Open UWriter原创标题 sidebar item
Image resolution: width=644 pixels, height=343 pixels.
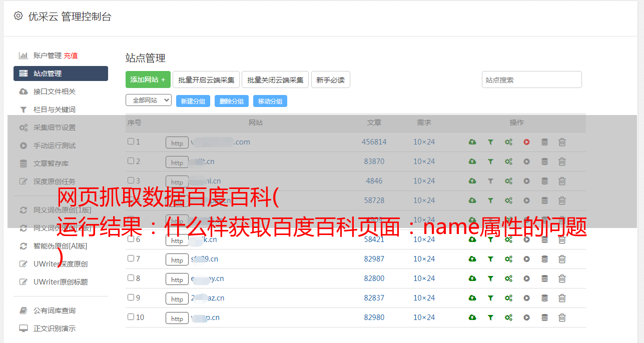click(x=61, y=282)
